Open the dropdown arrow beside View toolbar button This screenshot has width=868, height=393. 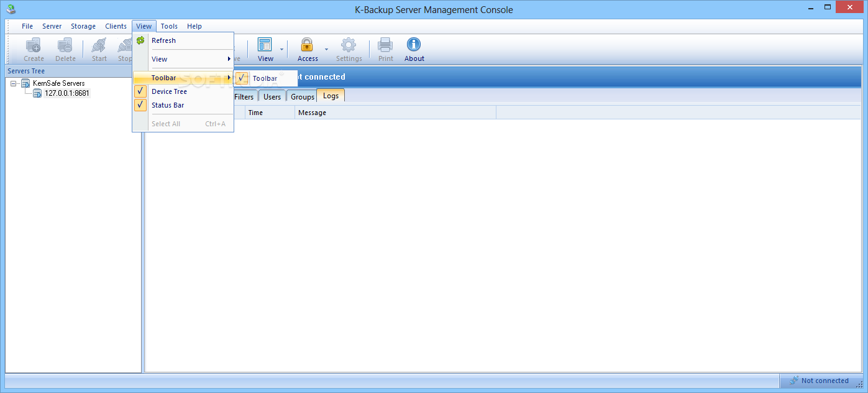(x=282, y=50)
